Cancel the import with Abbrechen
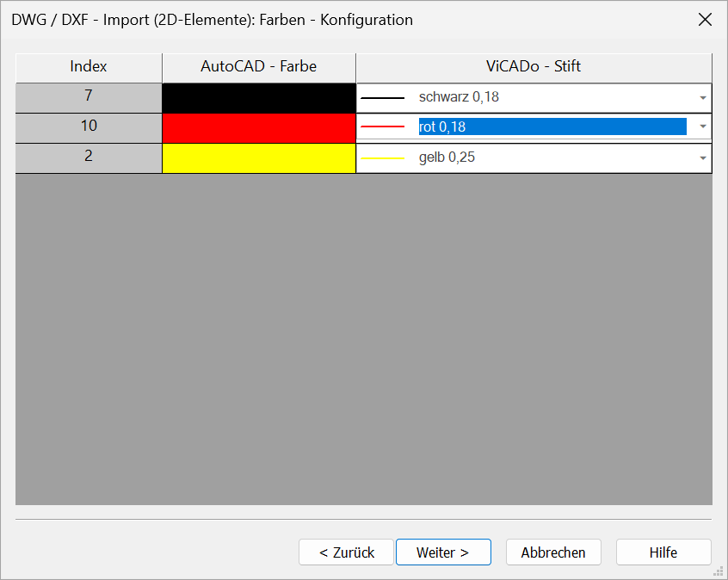Viewport: 728px width, 580px height. (553, 552)
